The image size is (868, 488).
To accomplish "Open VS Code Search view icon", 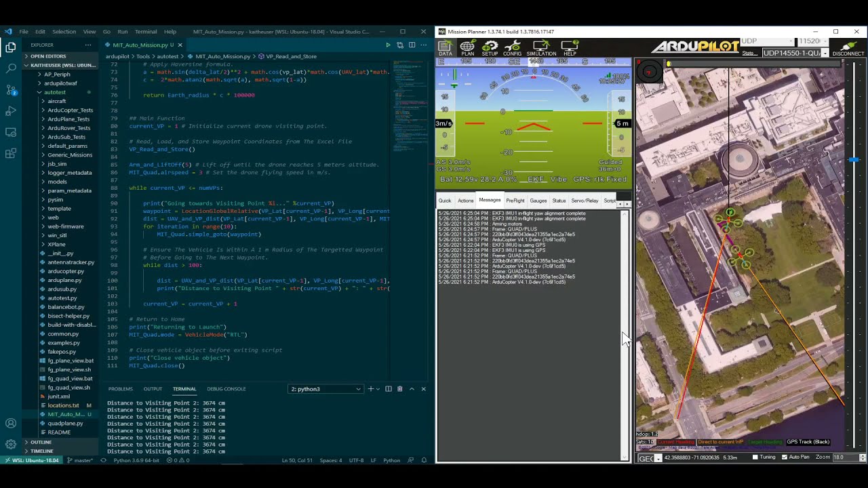I will (11, 68).
